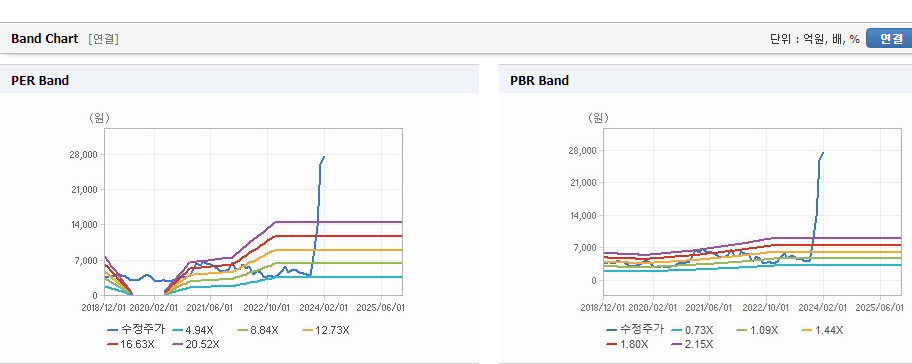This screenshot has height=364, width=912.
Task: Select the Band Chart heading text
Action: click(44, 38)
